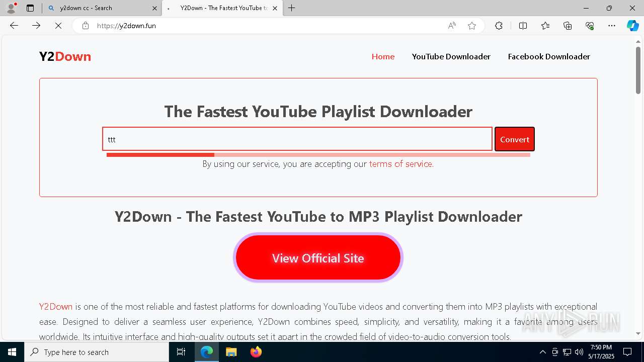This screenshot has width=644, height=362.
Task: Open the Favorites list icon
Action: pos(545,26)
